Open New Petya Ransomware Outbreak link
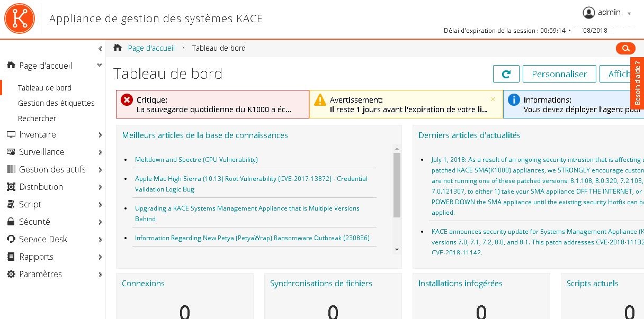The height and width of the screenshot is (319, 644). (252, 238)
